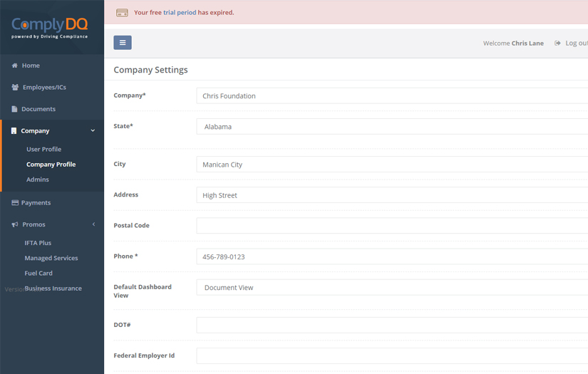The width and height of the screenshot is (588, 374).
Task: Click the Documents file icon
Action: tap(15, 109)
